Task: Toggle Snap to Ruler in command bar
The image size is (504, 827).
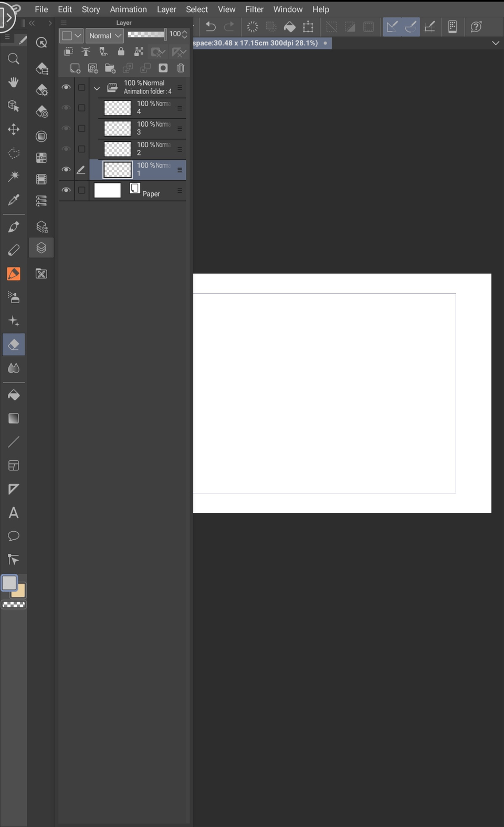Action: (392, 27)
